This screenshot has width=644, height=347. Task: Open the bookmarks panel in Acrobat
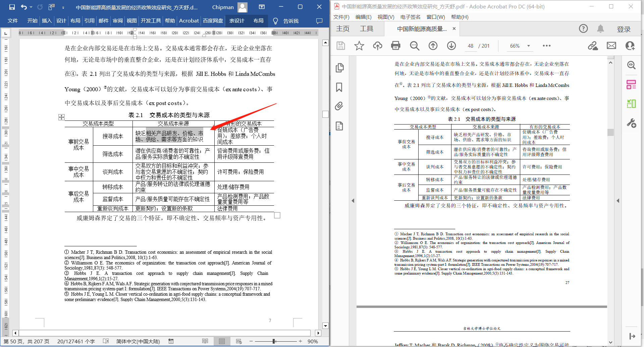click(x=340, y=87)
